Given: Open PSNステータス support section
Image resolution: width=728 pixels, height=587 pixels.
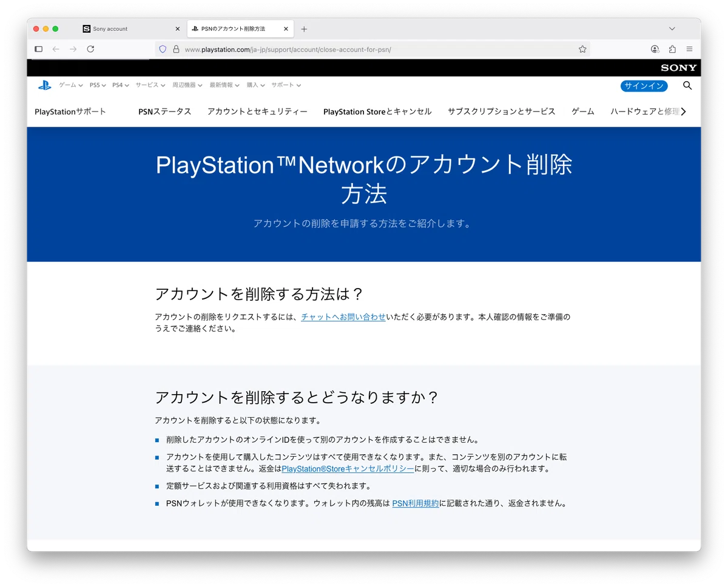Looking at the screenshot, I should tap(165, 112).
